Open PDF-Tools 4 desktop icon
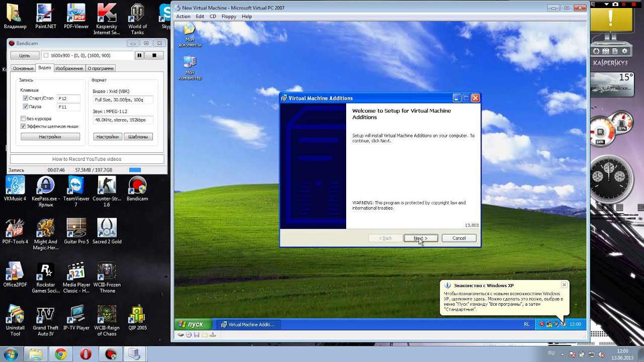 [x=15, y=231]
